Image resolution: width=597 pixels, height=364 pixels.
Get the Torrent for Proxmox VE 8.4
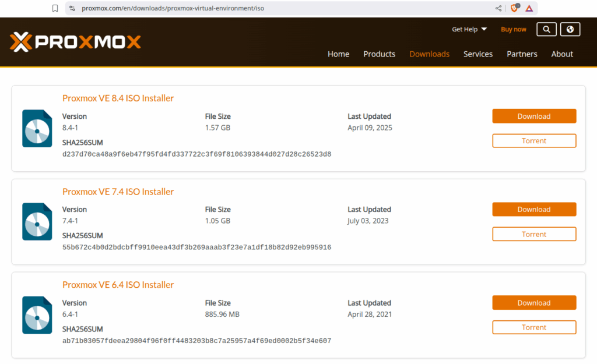[x=534, y=141]
